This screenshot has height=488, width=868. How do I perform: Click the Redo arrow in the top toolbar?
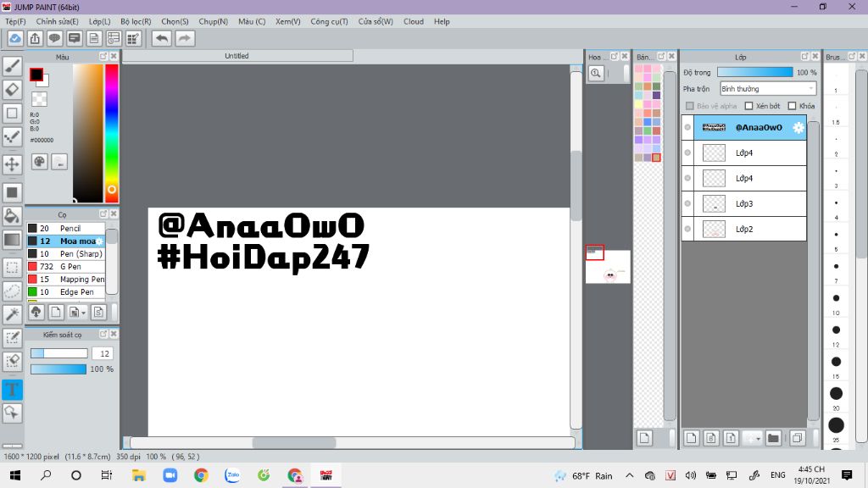pos(185,38)
